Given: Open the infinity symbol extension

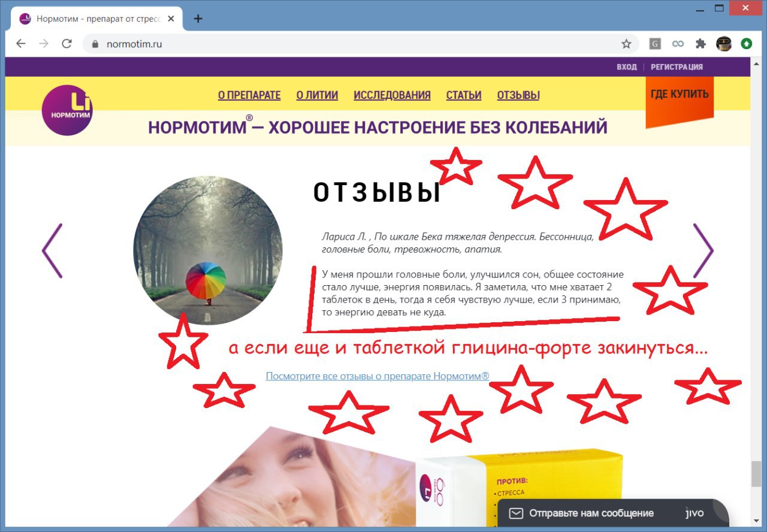Looking at the screenshot, I should point(678,44).
